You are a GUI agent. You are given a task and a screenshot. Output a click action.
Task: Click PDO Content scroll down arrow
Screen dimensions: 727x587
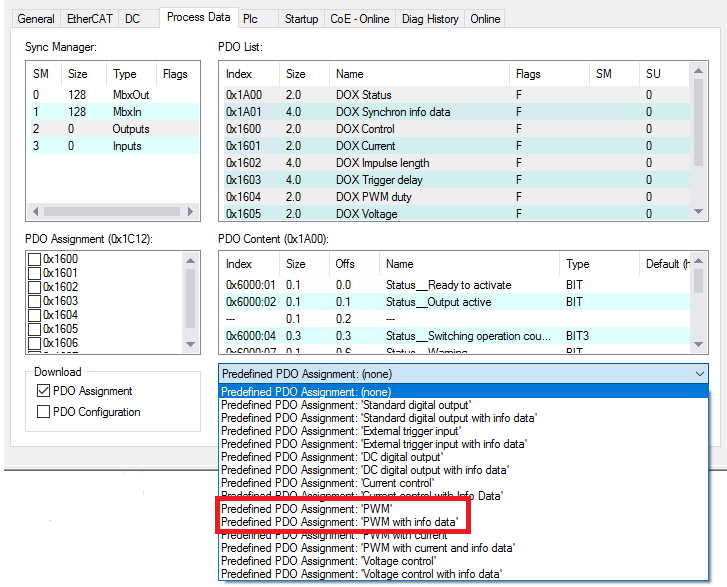[x=699, y=344]
